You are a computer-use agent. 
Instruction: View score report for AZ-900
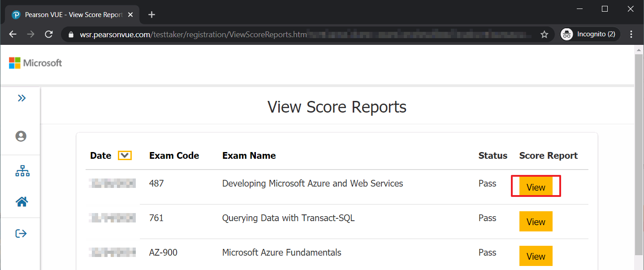point(536,256)
